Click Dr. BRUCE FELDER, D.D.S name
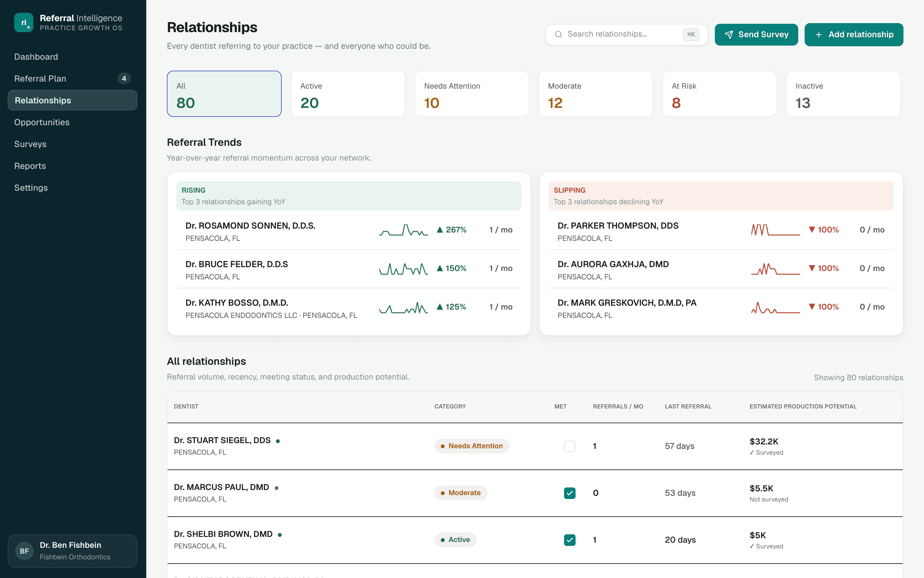This screenshot has height=578, width=924. 236,264
